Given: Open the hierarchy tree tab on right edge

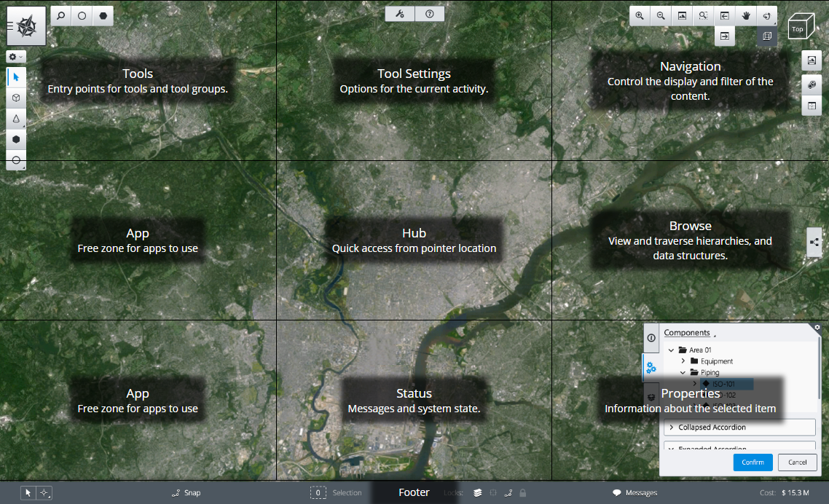Looking at the screenshot, I should click(814, 243).
